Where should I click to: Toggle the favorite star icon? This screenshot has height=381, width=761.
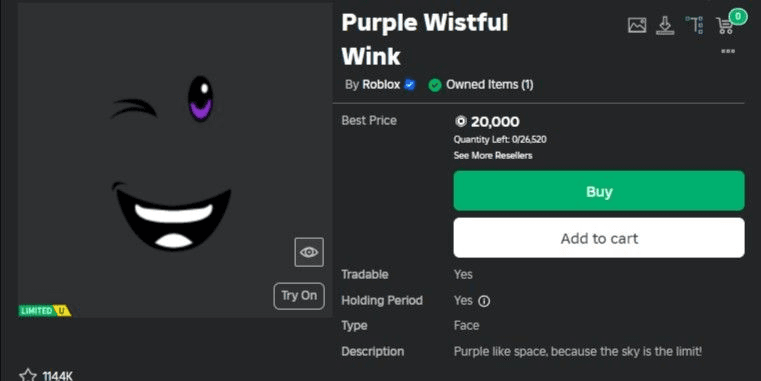pos(28,375)
